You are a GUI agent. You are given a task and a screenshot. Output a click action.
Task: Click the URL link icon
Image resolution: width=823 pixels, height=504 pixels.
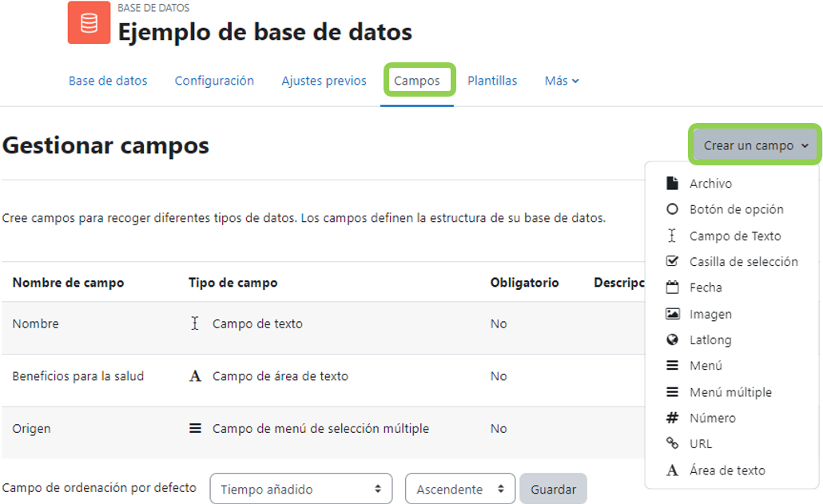pos(674,443)
